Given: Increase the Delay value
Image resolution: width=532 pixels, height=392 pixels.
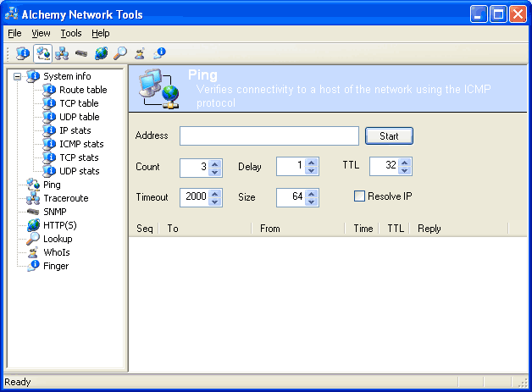Looking at the screenshot, I should (312, 162).
